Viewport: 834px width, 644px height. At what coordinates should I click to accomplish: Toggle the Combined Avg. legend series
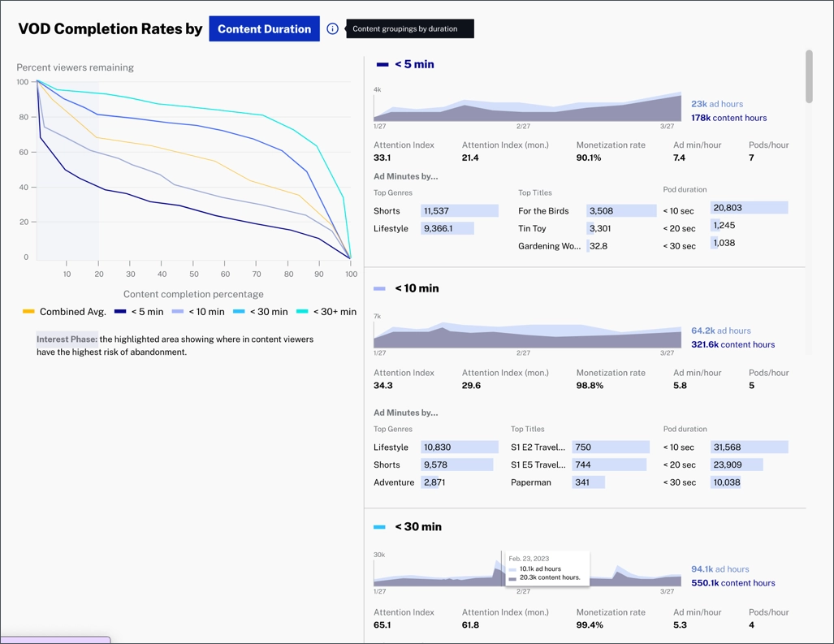pos(65,312)
